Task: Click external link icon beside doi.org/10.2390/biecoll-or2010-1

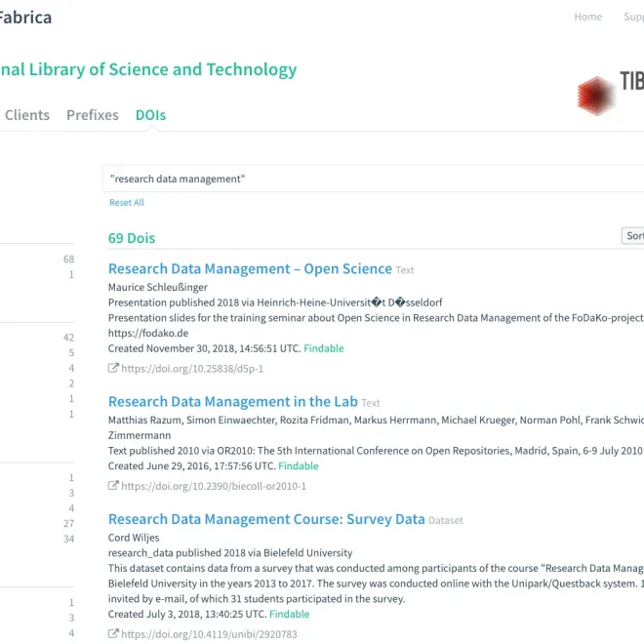Action: point(113,486)
